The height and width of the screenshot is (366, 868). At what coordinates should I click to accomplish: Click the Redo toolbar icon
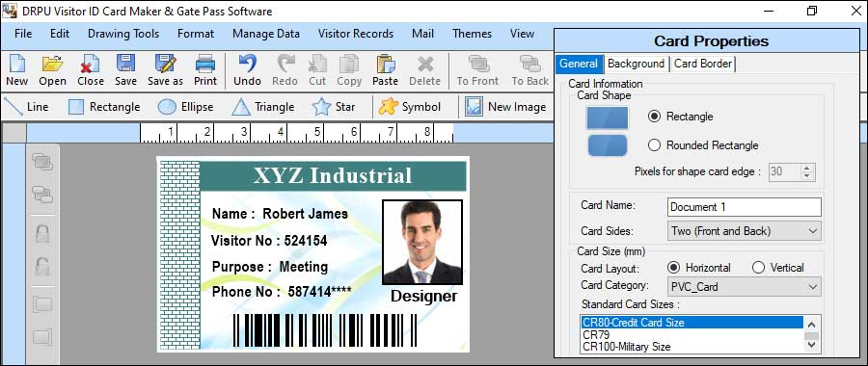[x=285, y=70]
